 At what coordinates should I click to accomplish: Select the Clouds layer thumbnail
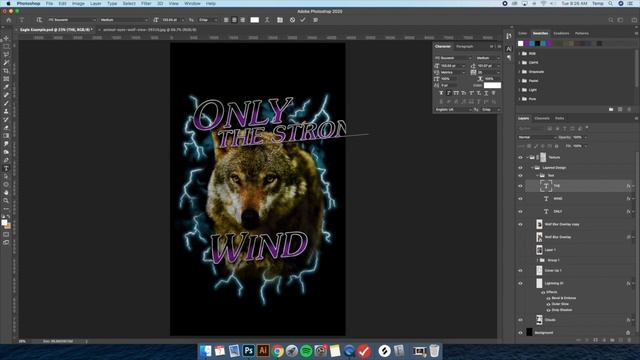pyautogui.click(x=539, y=320)
